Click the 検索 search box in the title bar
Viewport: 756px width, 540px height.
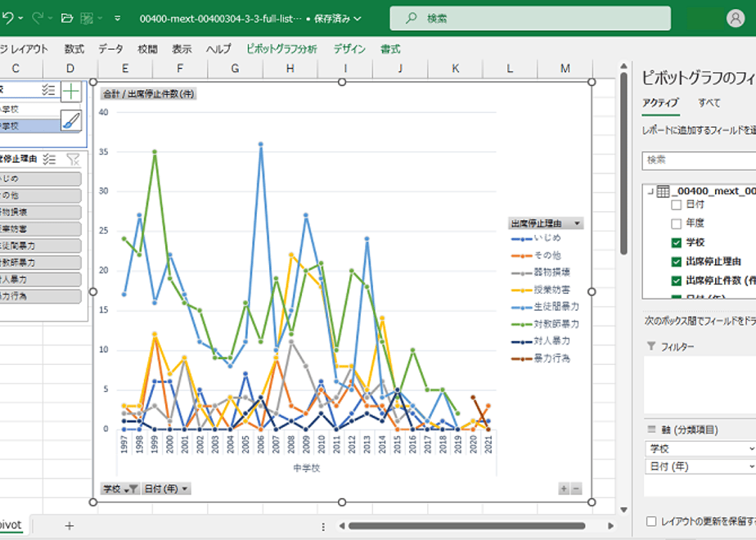[x=530, y=18]
